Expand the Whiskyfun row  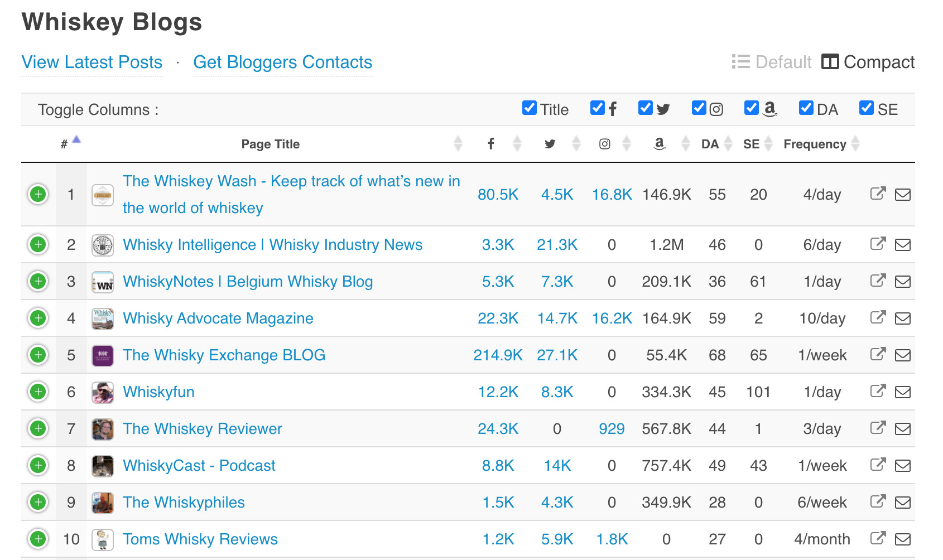coord(38,392)
